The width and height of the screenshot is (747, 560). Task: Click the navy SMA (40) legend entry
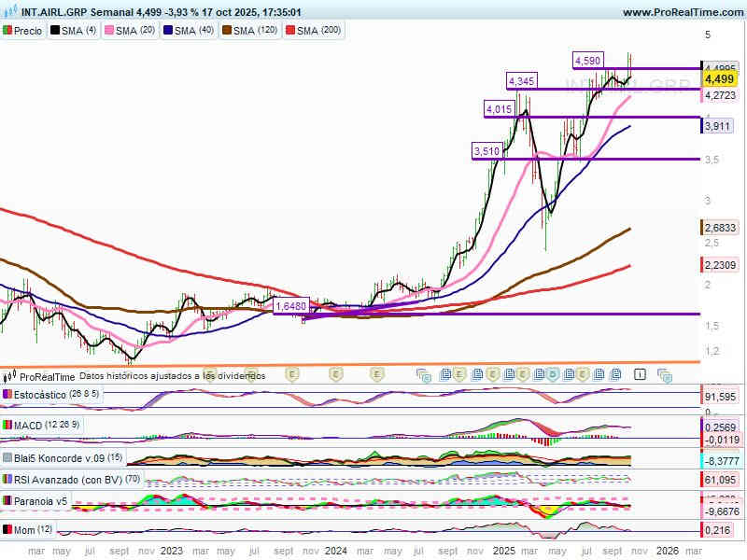(188, 31)
